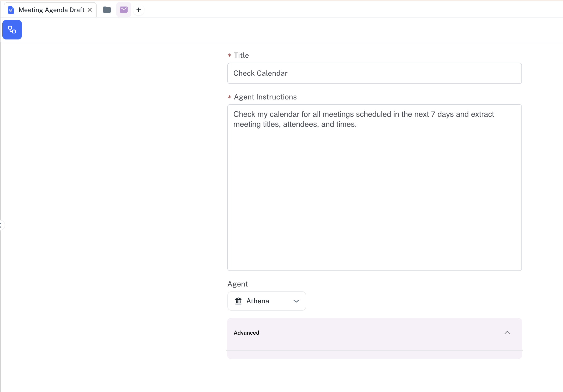The image size is (563, 392).
Task: Close the Meeting Agenda Draft tab
Action: [x=90, y=10]
